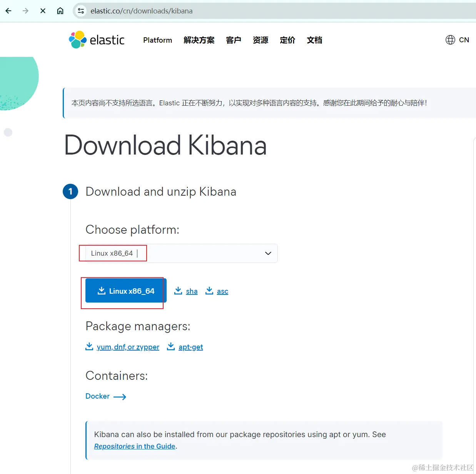Click the 'Choose platform:' label

tap(132, 230)
